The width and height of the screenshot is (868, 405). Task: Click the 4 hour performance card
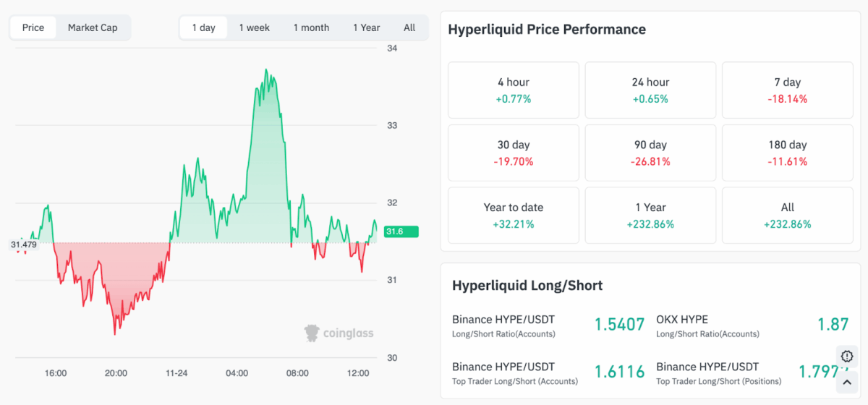[514, 90]
